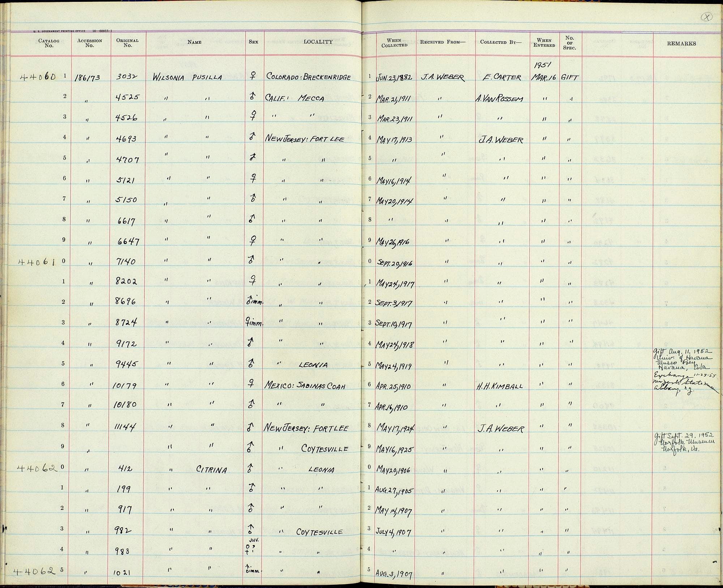Select the "Remarks" column header
The height and width of the screenshot is (588, 723).
(x=681, y=43)
